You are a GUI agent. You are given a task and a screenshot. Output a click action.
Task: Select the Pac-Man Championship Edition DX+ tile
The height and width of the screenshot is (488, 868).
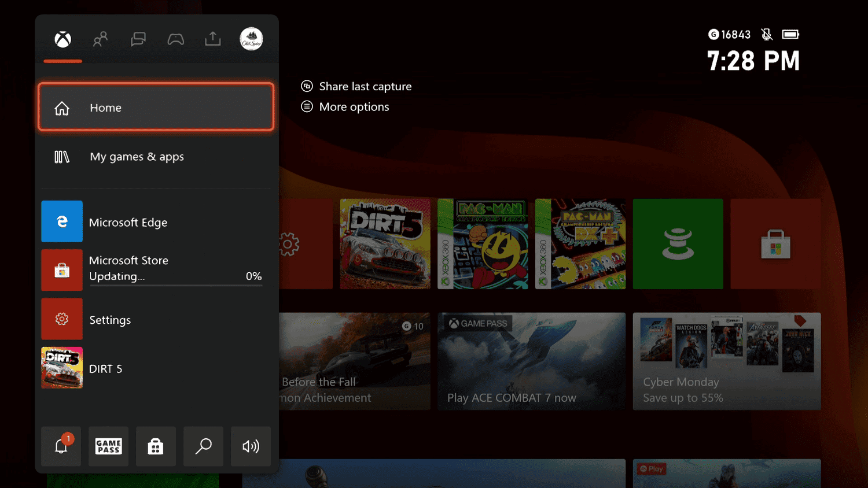580,244
